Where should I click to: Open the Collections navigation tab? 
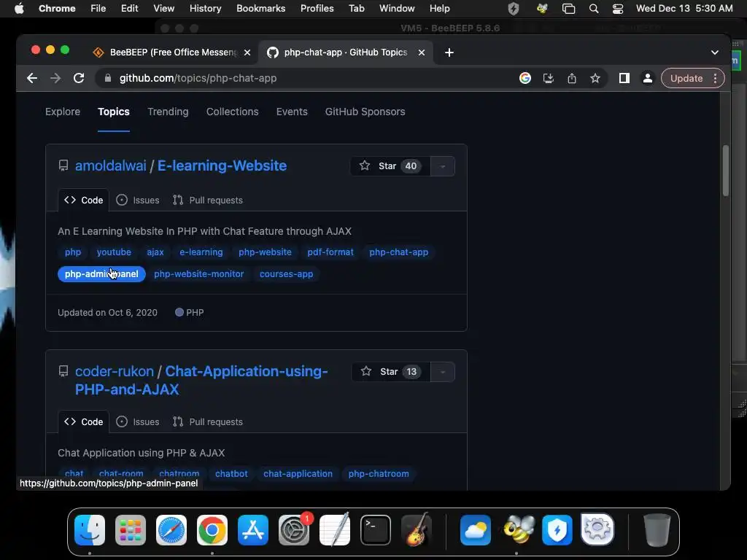[233, 112]
